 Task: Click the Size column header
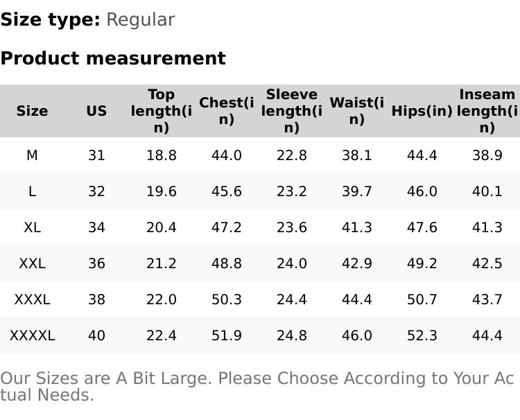click(32, 111)
